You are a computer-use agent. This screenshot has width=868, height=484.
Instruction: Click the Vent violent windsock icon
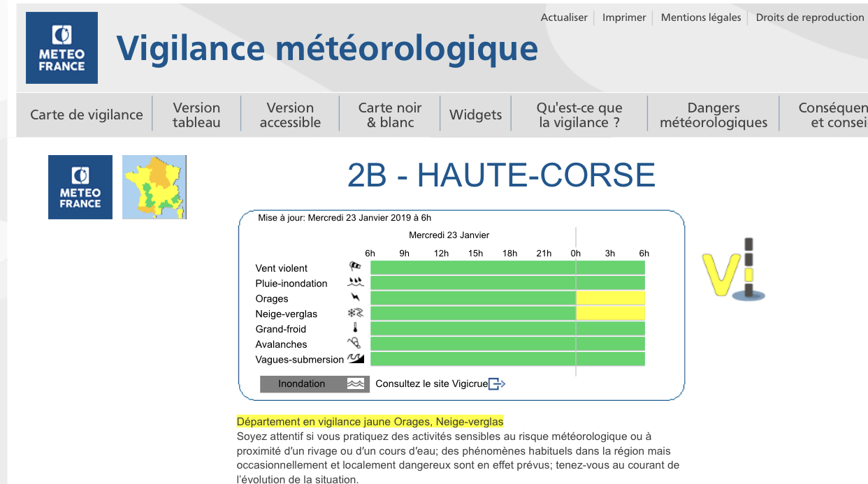coord(356,267)
